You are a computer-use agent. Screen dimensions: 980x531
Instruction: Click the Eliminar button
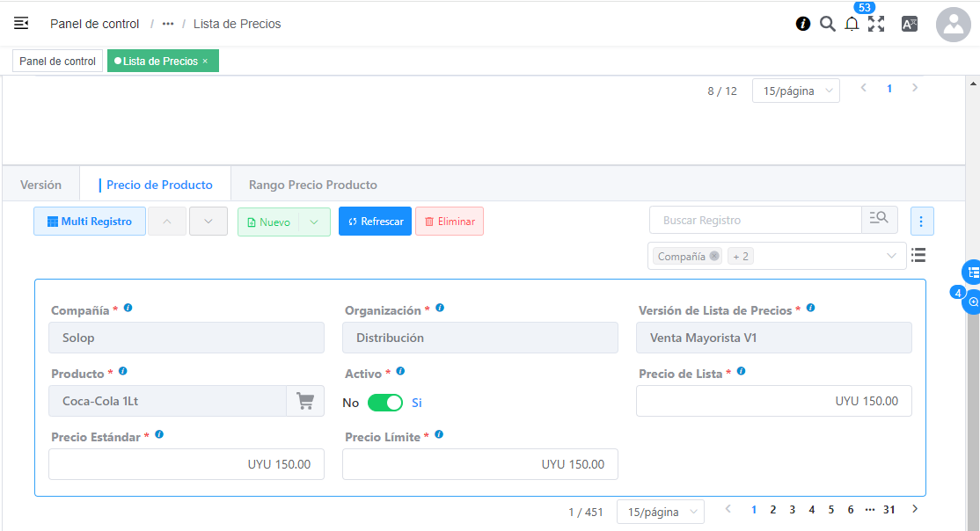tap(450, 222)
